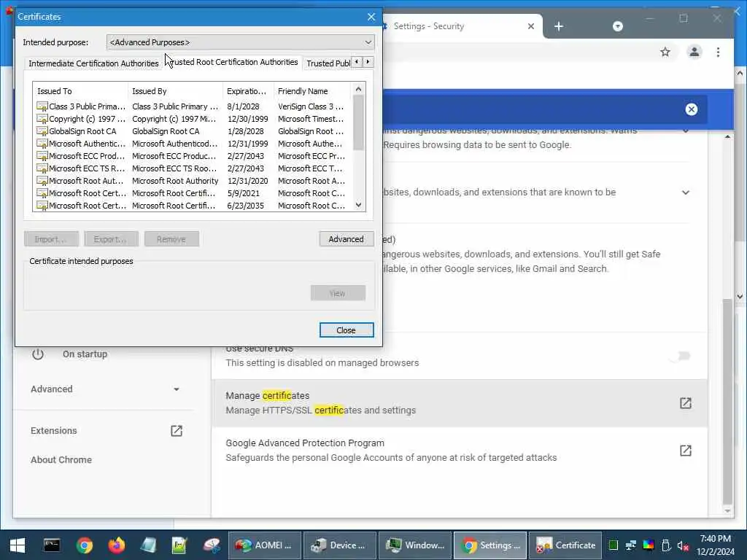Select Microsoft Authenticode certificate icon

pos(42,144)
